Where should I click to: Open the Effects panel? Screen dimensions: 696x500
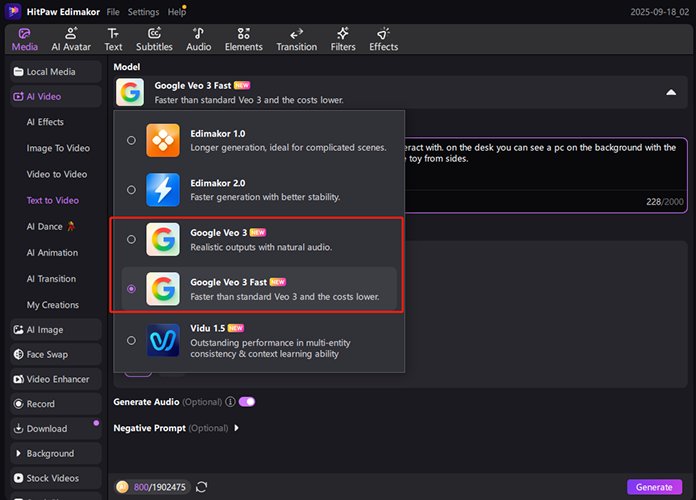pyautogui.click(x=383, y=39)
